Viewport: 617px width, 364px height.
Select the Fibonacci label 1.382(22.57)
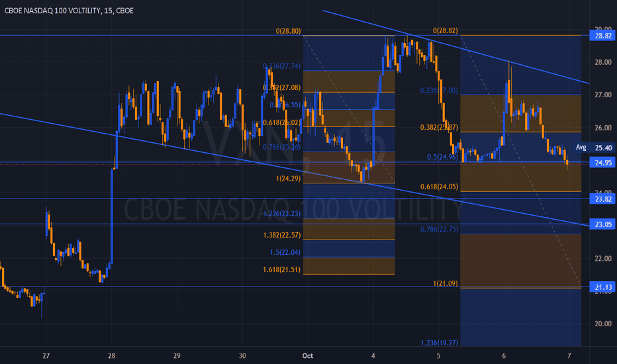tap(282, 235)
